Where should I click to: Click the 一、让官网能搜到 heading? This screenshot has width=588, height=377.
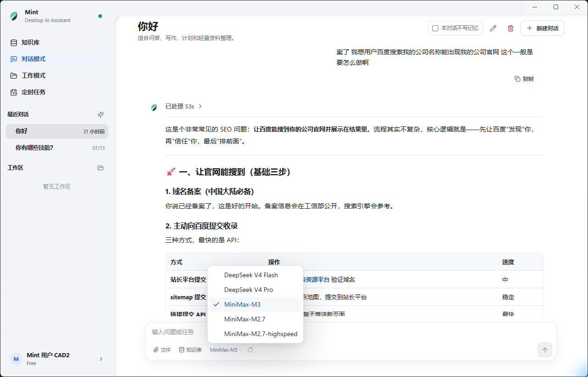click(229, 172)
